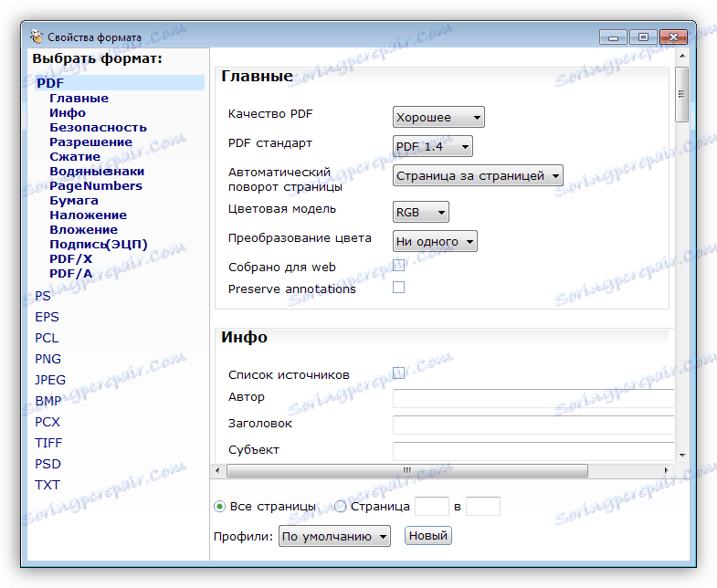
Task: Click the vertical scrollbar down arrow
Action: 682,456
